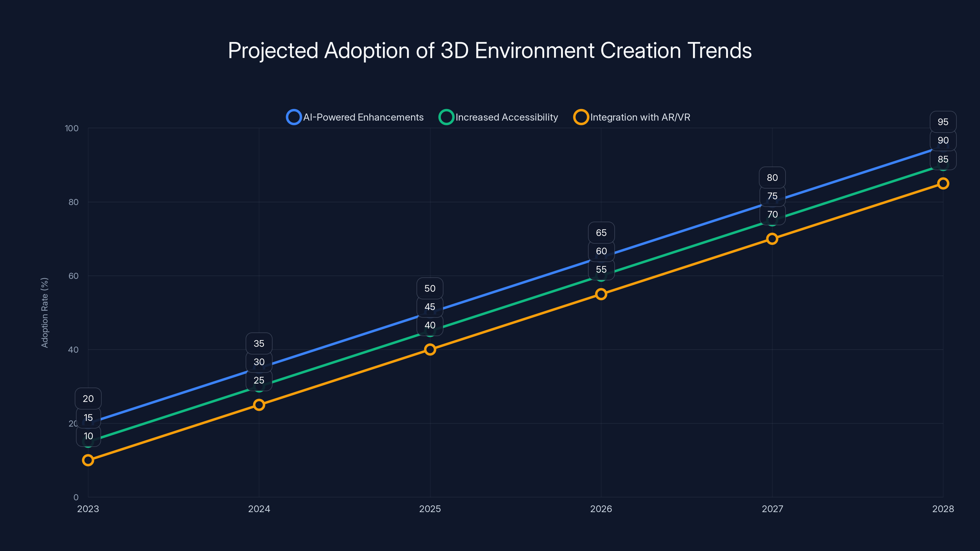Screen dimensions: 980x551
Task: Select the orange 2026 marker on the AR/VR line
Action: [x=601, y=294]
